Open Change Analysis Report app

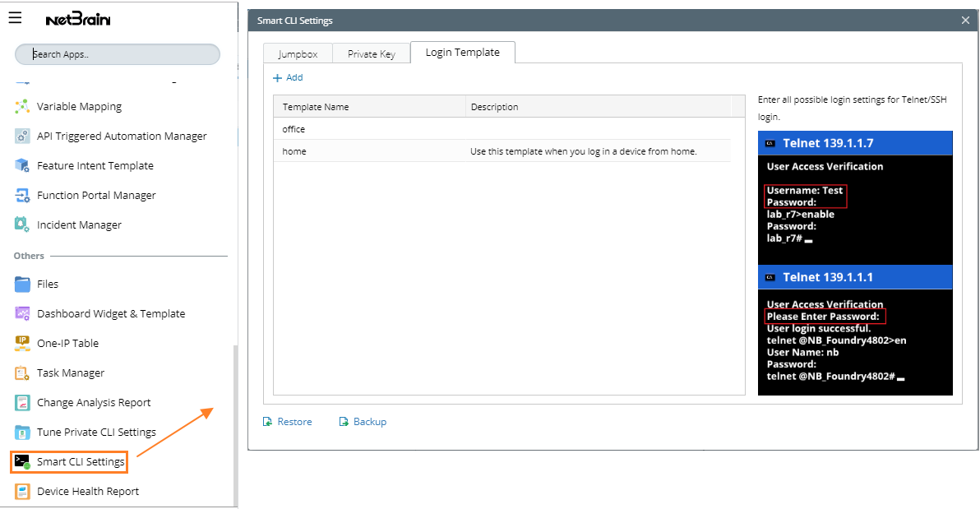[x=94, y=403]
